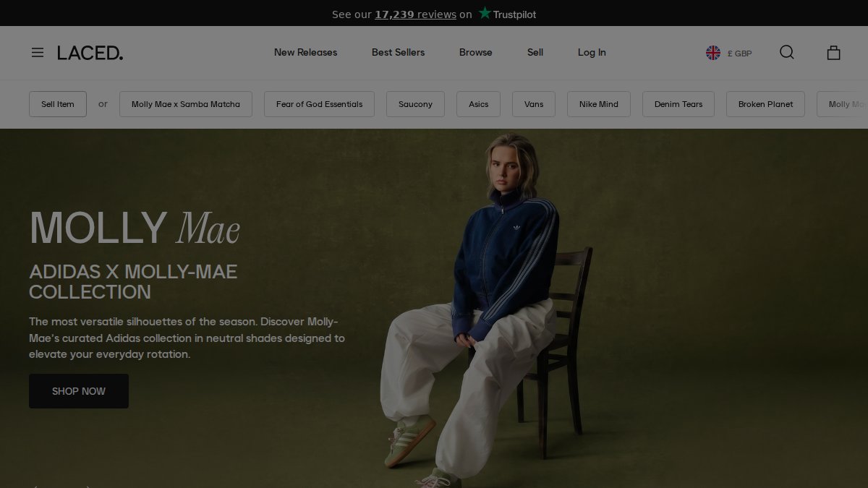
Task: Click the ADIDAS X MOLLY-MAE COLLECTION title
Action: [x=133, y=282]
